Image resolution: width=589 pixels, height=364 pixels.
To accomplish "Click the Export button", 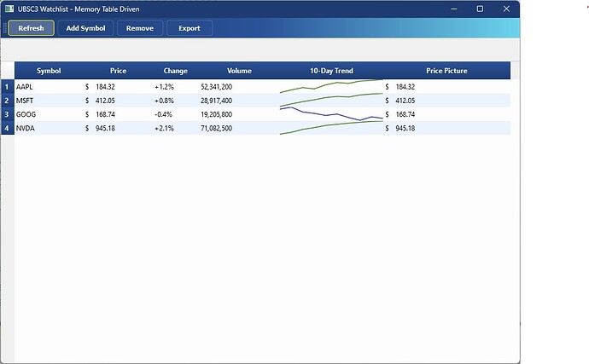I will click(x=190, y=28).
